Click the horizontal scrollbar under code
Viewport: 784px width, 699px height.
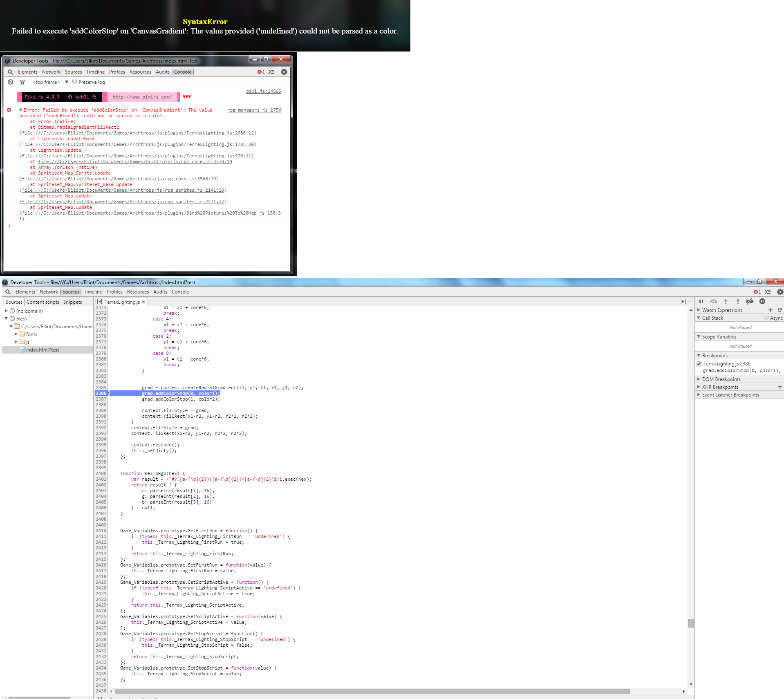(372, 691)
